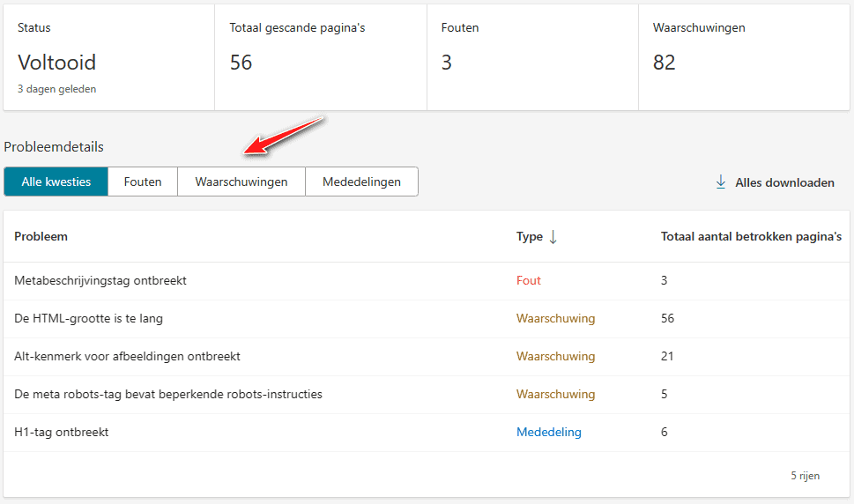Show the Mededelingen tab
The height and width of the screenshot is (504, 854).
pyautogui.click(x=361, y=182)
